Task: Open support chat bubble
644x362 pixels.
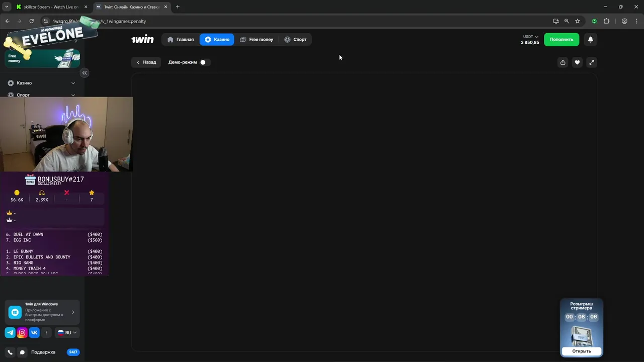Action: tap(22, 352)
